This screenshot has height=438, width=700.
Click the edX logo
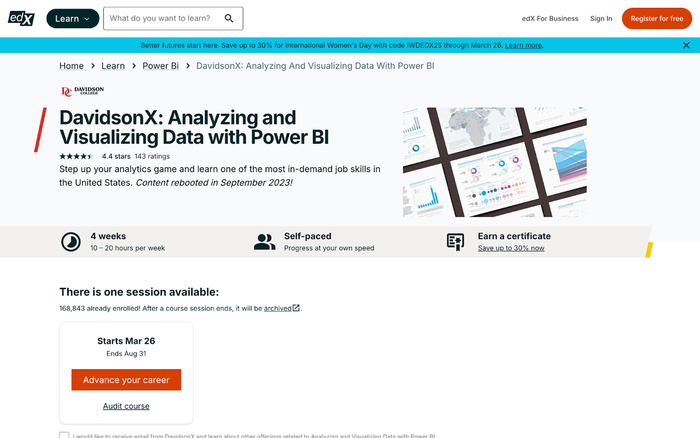click(x=21, y=18)
